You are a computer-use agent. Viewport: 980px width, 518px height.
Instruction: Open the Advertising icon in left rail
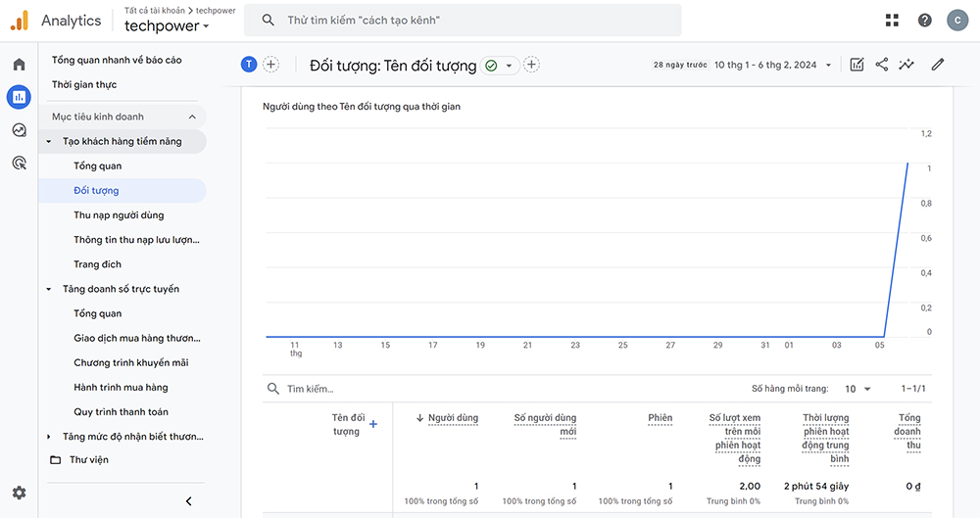coord(19,163)
